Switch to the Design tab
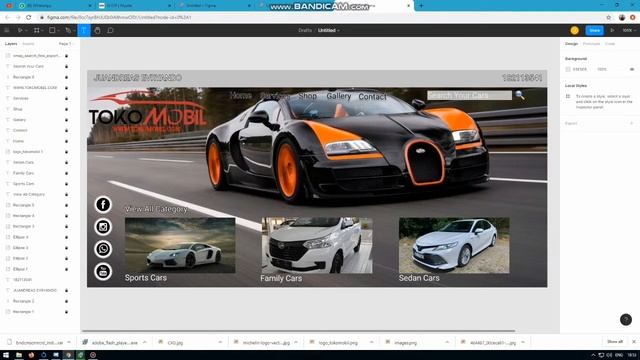Image resolution: width=640 pixels, height=360 pixels. tap(571, 44)
